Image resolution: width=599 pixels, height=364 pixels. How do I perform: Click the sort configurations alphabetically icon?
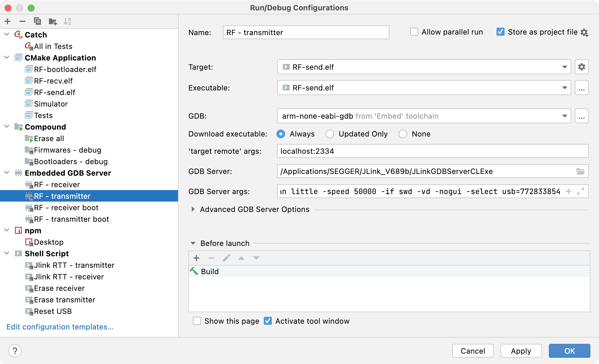pos(67,21)
